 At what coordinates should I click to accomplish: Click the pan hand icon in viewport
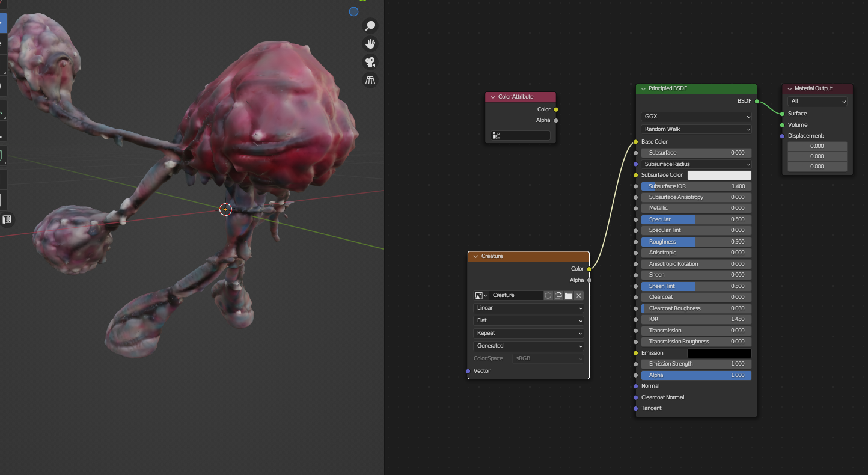click(370, 43)
